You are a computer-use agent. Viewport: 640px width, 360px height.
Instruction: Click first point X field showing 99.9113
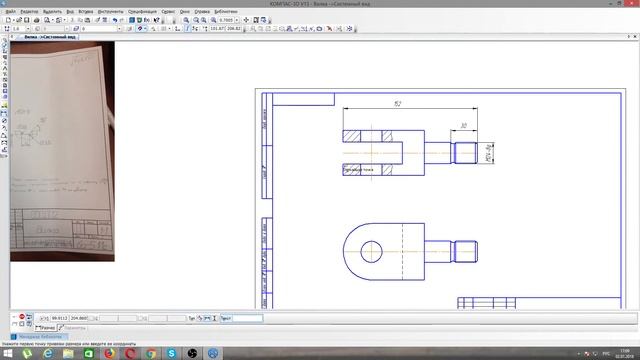(x=60, y=318)
